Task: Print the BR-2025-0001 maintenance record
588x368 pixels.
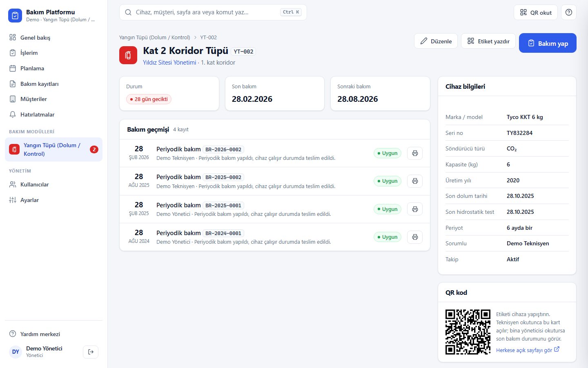Action: (x=415, y=209)
